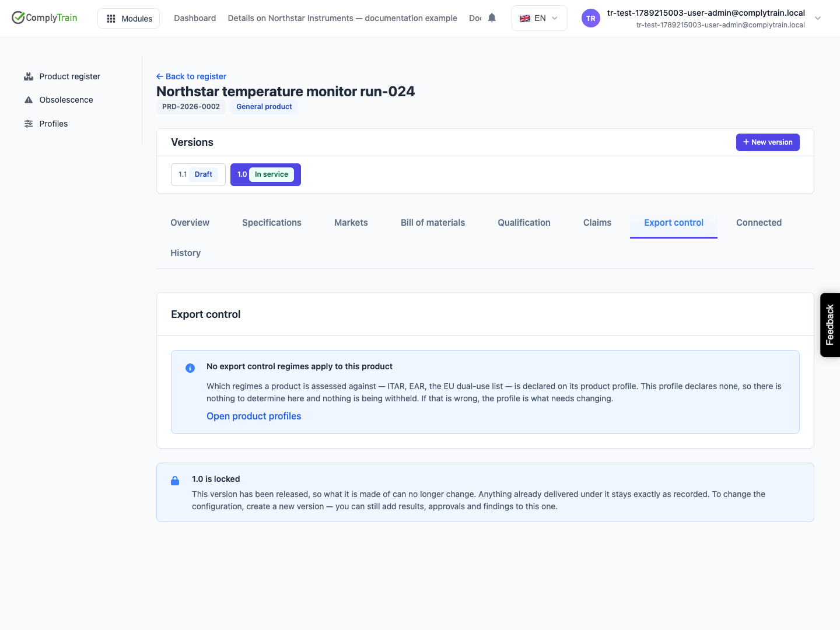Click the lock icon in locked notice
The image size is (840, 630).
point(175,481)
